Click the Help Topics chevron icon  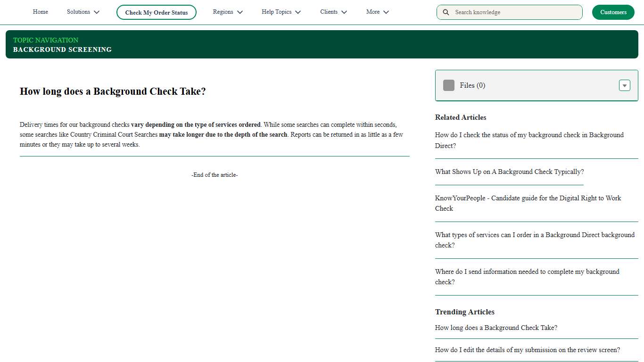(297, 12)
